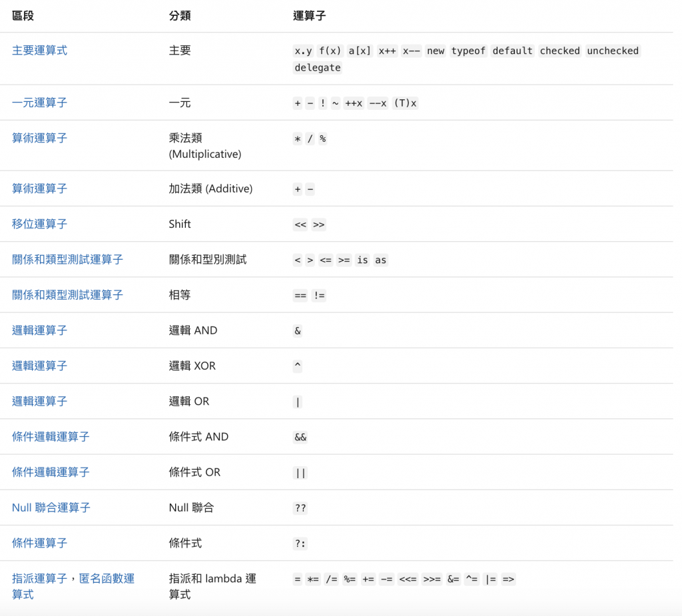Click the && operator code

click(300, 438)
